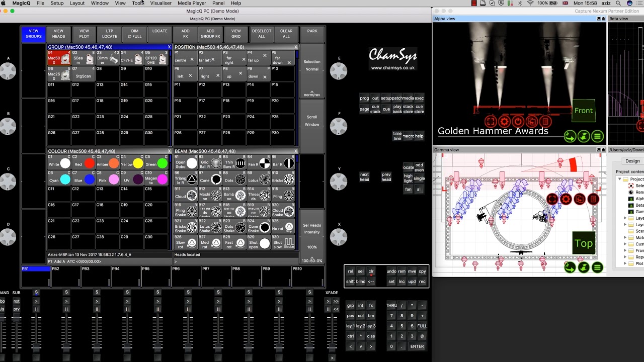Toggle the single head mode button

419,178
